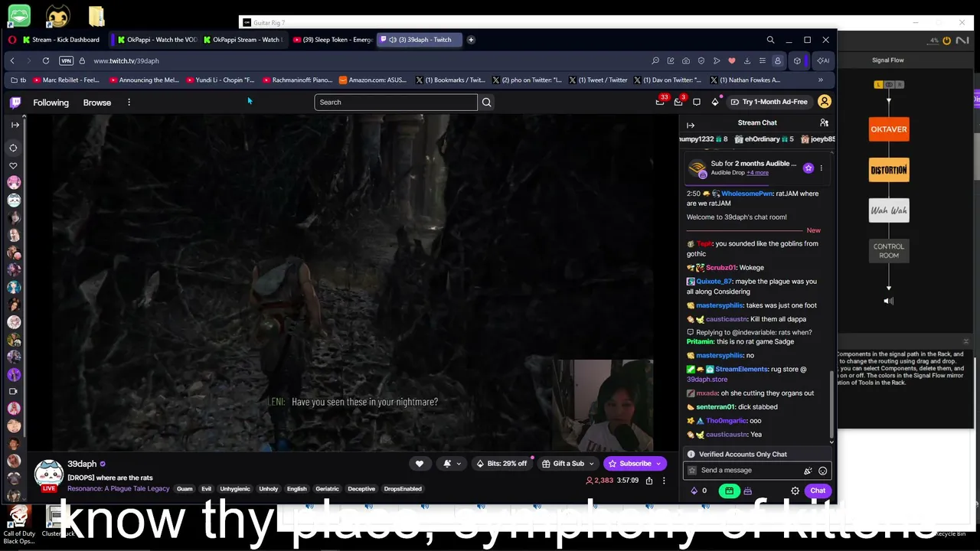Expand the +4 more drops link
The height and width of the screenshot is (551, 980).
(757, 173)
